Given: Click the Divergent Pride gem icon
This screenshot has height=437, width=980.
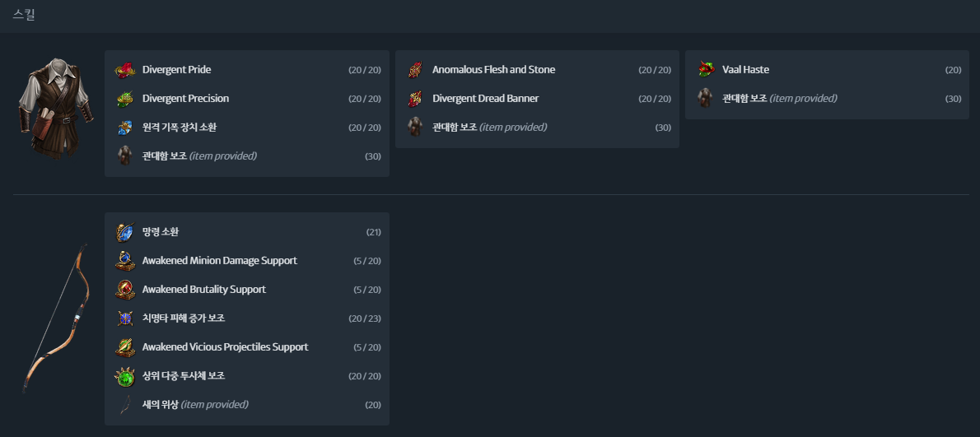Looking at the screenshot, I should pyautogui.click(x=125, y=70).
